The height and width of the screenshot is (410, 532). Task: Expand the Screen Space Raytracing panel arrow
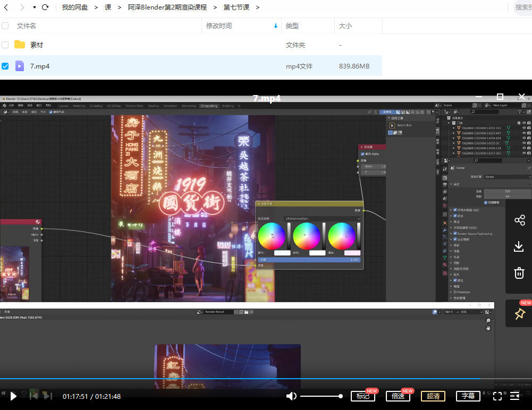(451, 234)
